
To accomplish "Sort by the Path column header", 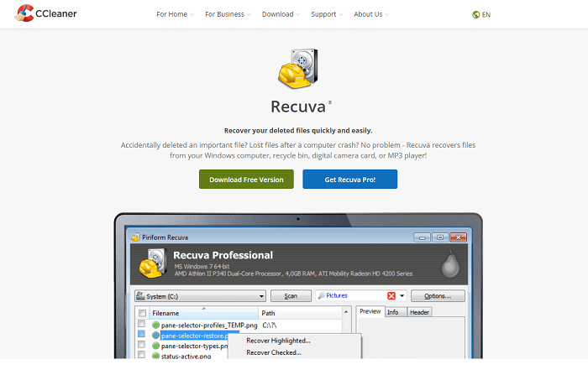I will tap(300, 313).
